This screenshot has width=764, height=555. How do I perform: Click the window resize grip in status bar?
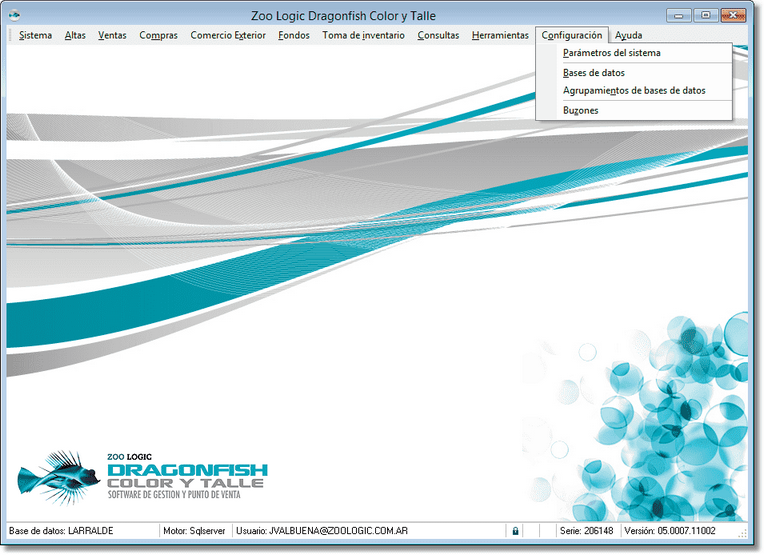pos(743,534)
